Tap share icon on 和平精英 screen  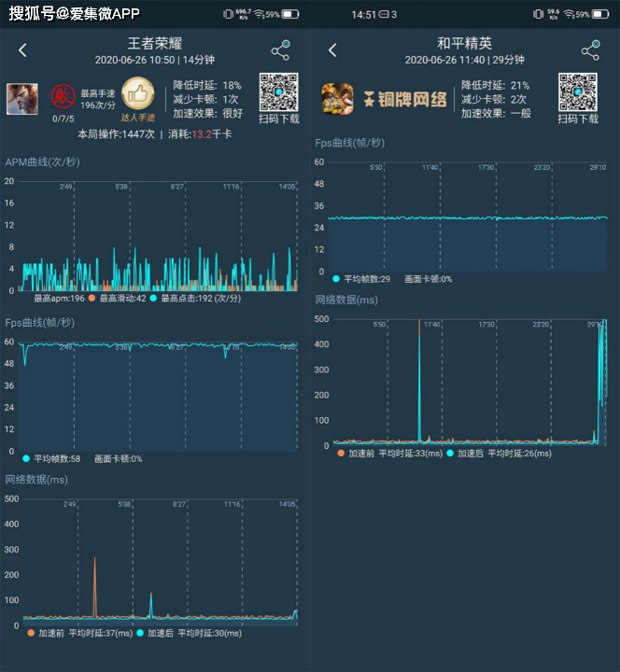coord(591,50)
